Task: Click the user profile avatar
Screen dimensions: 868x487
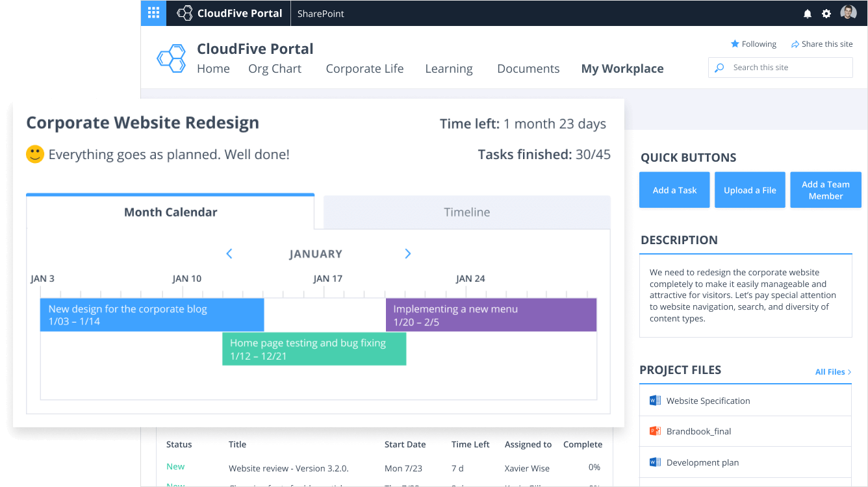Action: (x=848, y=13)
